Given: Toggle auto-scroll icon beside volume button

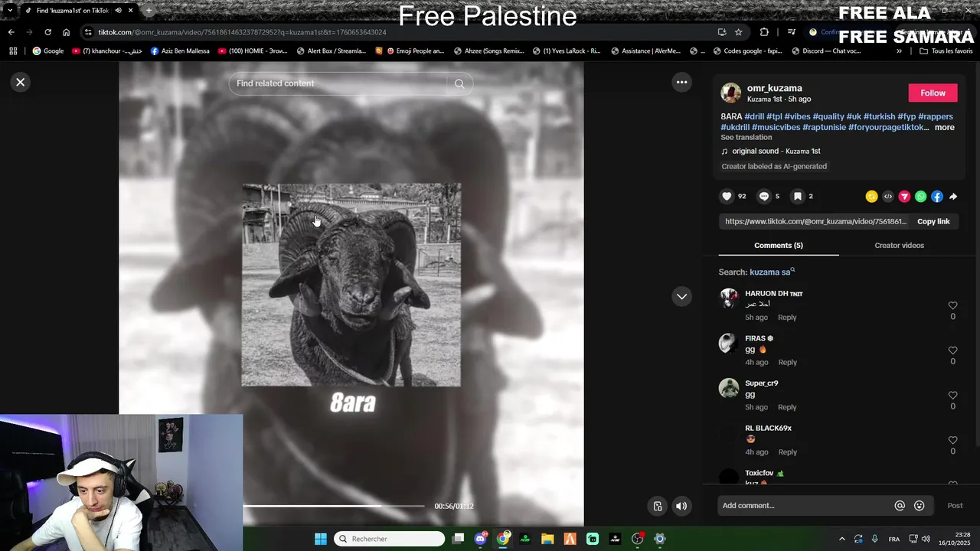Looking at the screenshot, I should (657, 506).
